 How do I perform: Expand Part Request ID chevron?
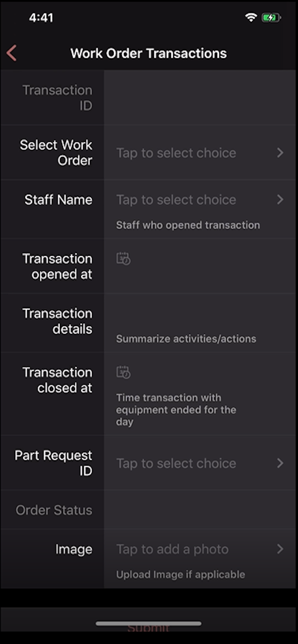(280, 463)
